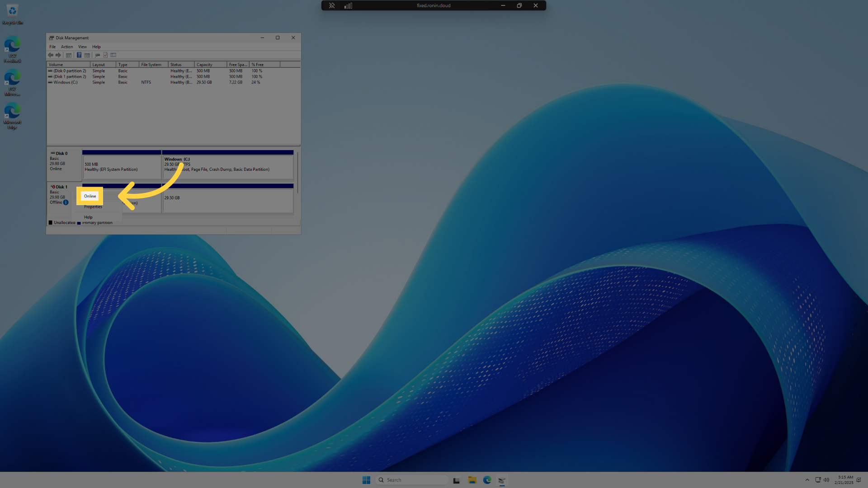The height and width of the screenshot is (488, 868).
Task: Click the taskbar Search box
Action: 412,480
